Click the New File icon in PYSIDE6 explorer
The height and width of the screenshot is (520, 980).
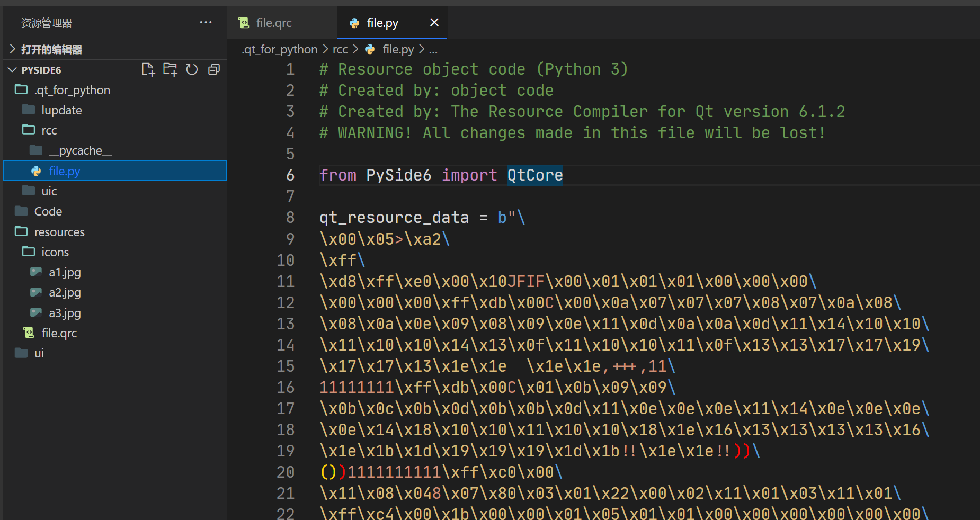(x=148, y=69)
